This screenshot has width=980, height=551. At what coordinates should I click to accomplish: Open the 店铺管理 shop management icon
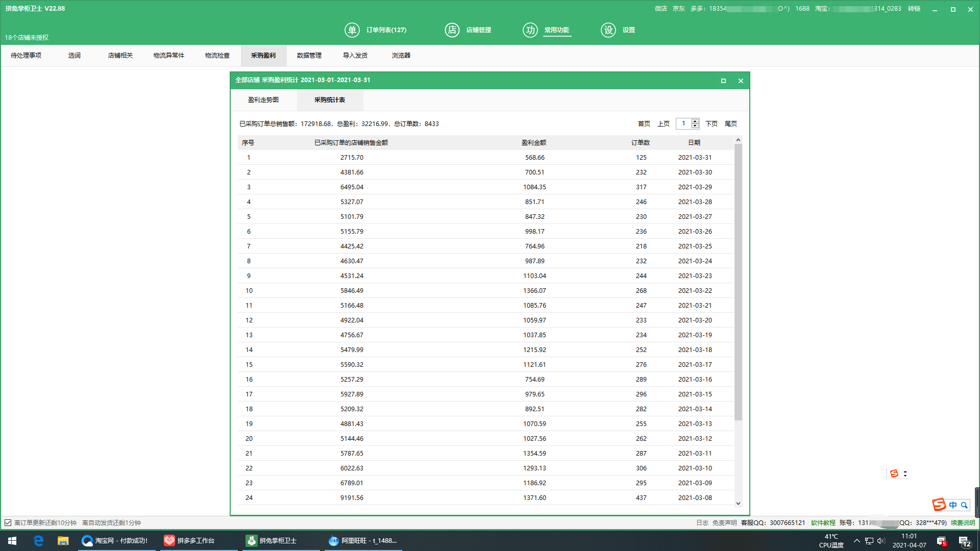click(x=452, y=30)
